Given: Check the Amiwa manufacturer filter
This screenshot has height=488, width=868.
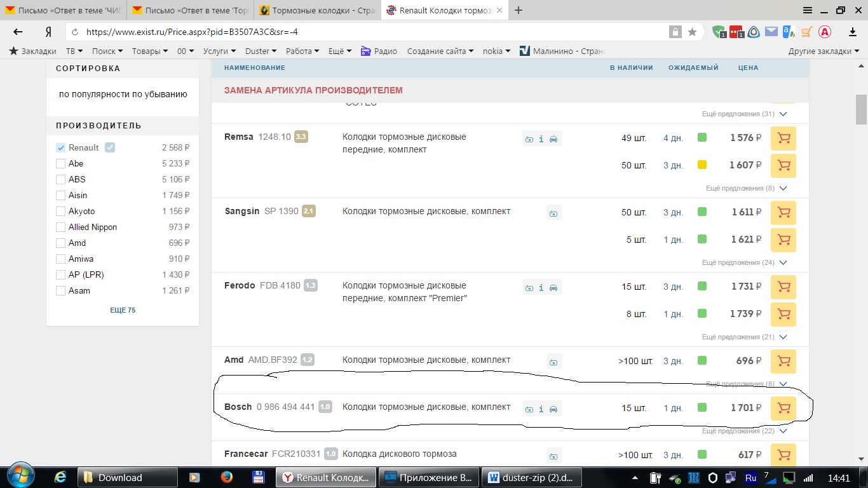Looking at the screenshot, I should 61,259.
